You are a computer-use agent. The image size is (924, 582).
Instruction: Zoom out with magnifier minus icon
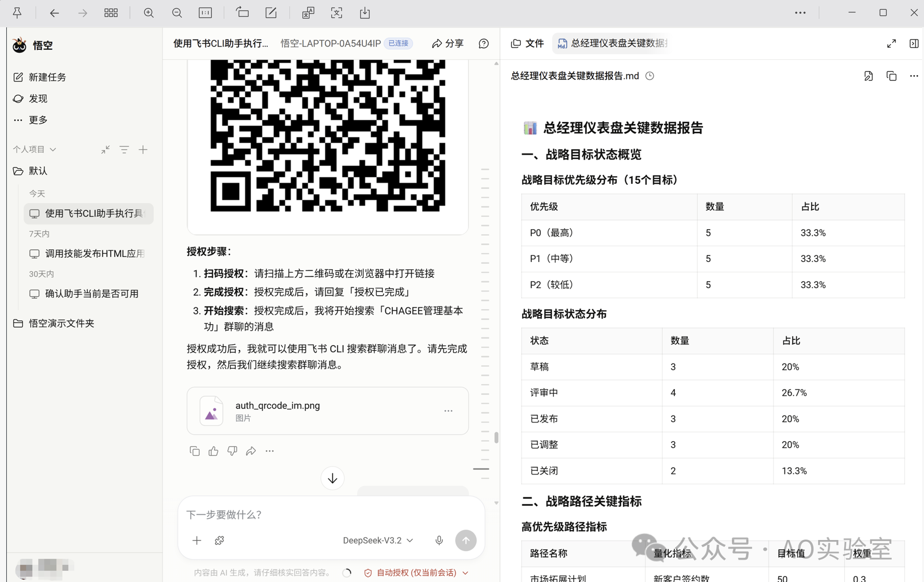(177, 13)
